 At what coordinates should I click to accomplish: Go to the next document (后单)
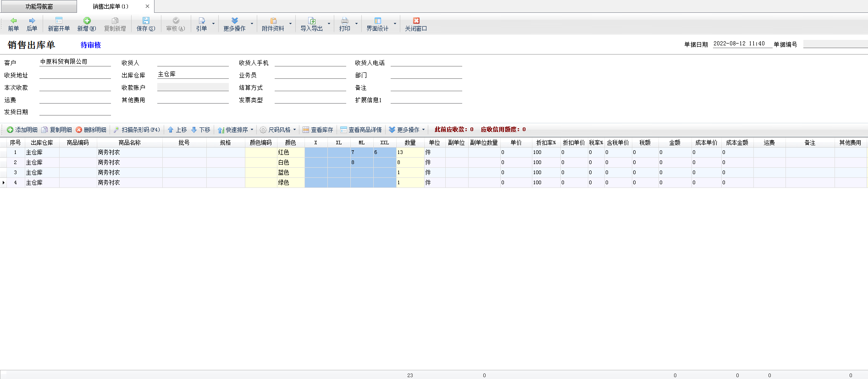point(32,21)
